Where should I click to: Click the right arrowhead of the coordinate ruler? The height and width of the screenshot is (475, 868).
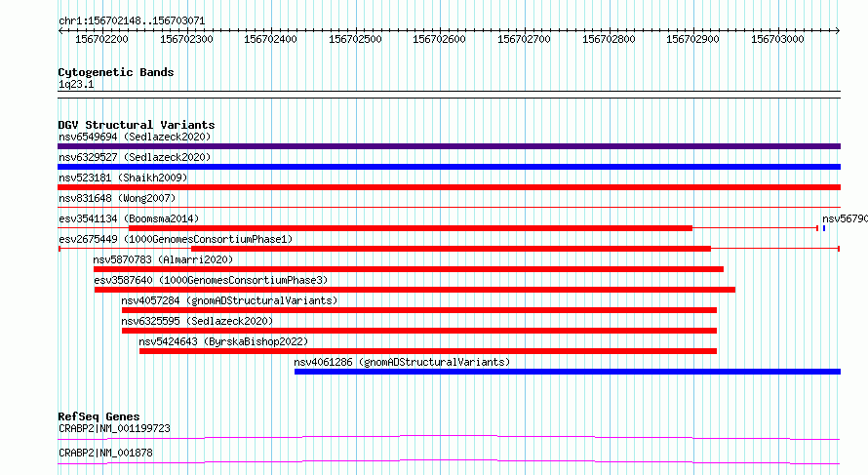[838, 31]
